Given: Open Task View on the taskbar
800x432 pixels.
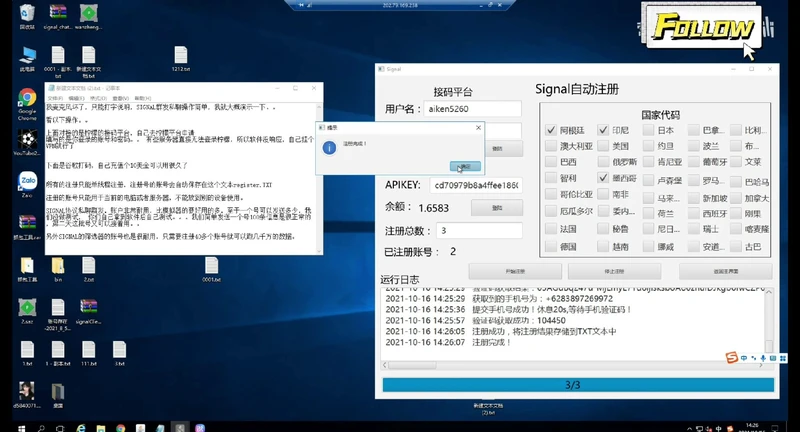Looking at the screenshot, I should tap(60, 428).
